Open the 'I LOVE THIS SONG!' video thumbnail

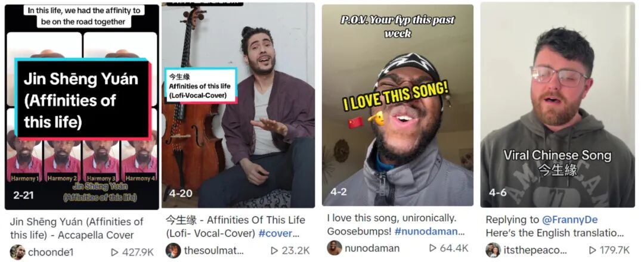(398, 105)
